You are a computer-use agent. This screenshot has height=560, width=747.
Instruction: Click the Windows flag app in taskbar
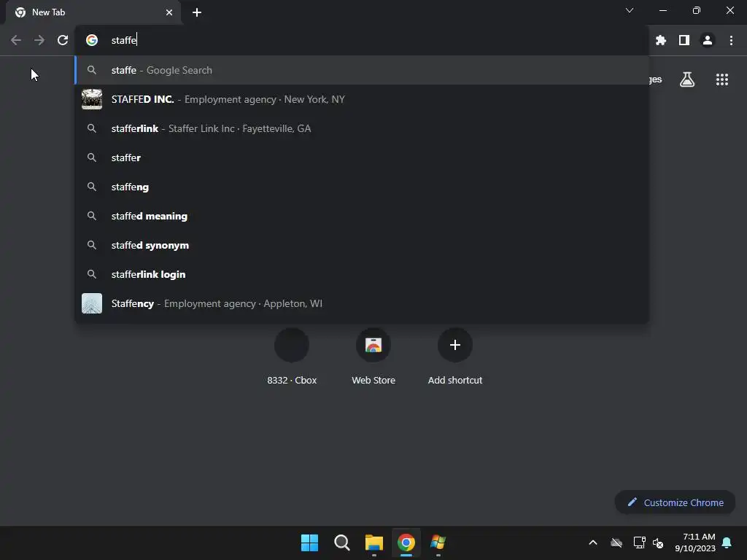click(438, 542)
